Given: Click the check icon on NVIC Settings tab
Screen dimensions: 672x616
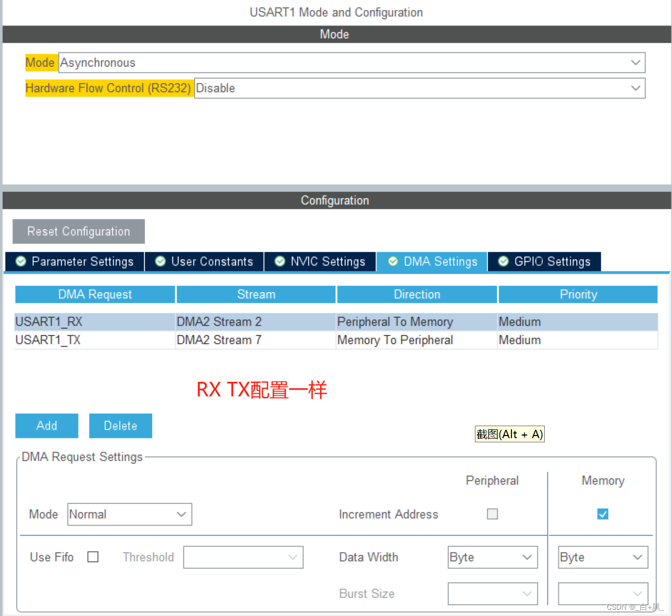Looking at the screenshot, I should click(279, 261).
